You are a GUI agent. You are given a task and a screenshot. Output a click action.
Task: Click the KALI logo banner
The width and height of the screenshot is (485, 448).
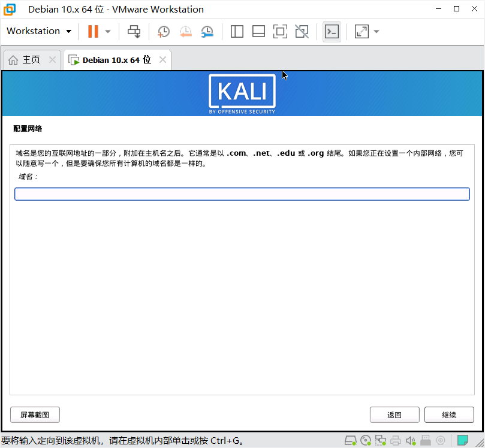[x=242, y=94]
